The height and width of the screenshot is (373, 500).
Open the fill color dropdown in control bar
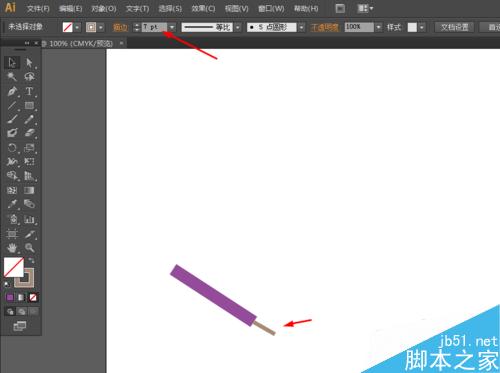click(77, 27)
